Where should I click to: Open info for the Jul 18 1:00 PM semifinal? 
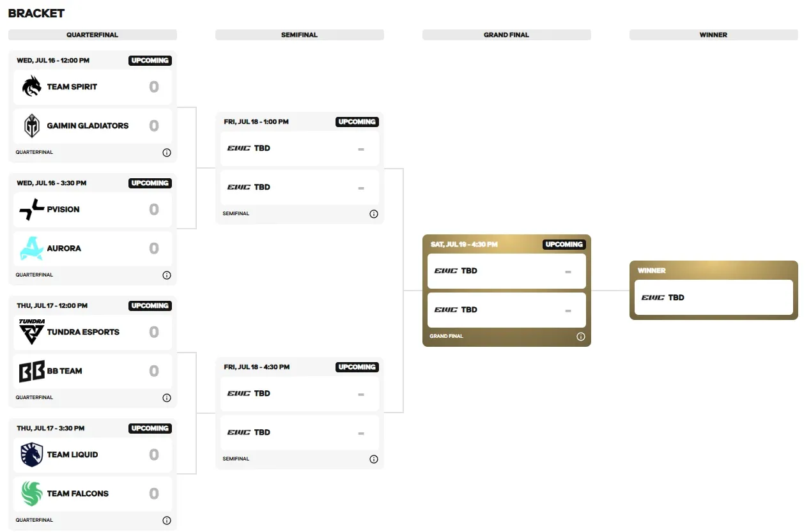[x=374, y=214]
